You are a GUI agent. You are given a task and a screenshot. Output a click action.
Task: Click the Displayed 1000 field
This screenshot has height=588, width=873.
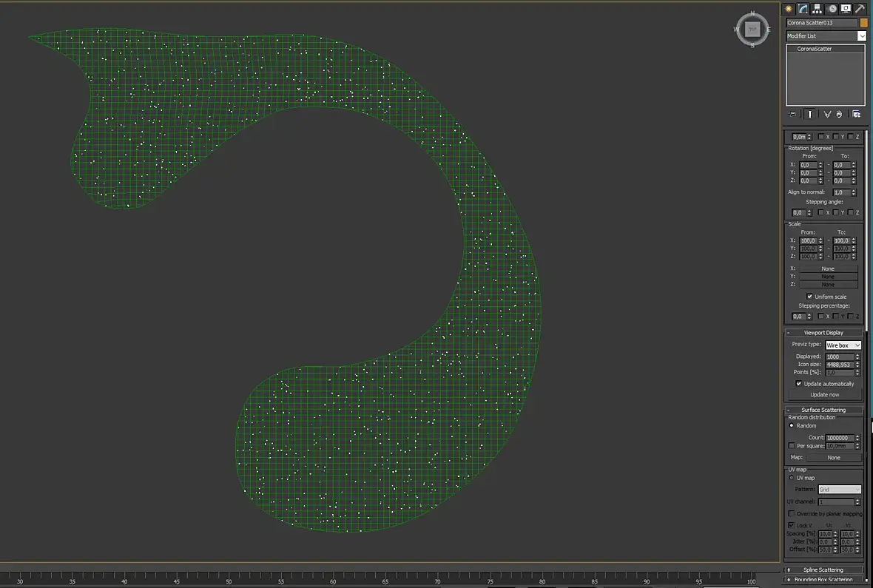840,356
